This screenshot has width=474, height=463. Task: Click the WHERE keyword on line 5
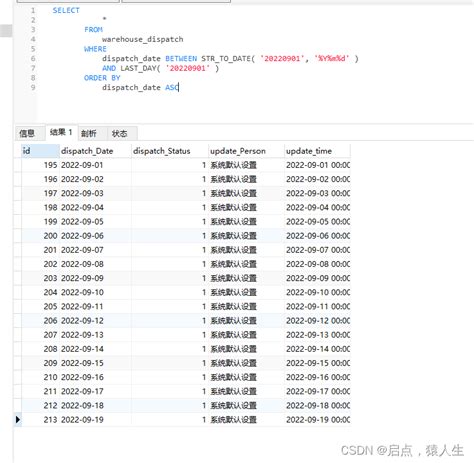[x=95, y=49]
